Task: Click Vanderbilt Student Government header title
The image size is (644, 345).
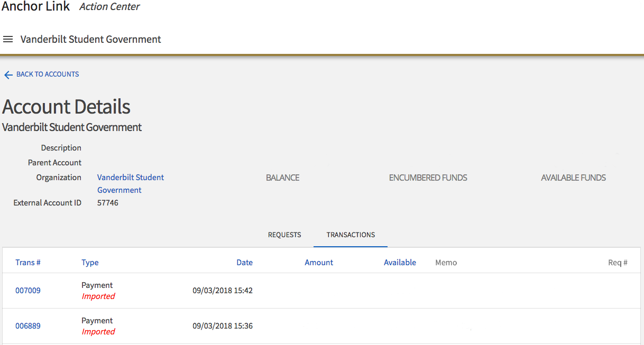Action: point(90,40)
